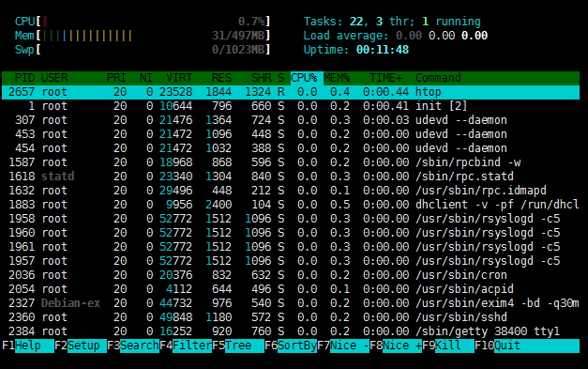
Task: Sort by the RES column header
Action: tap(221, 78)
